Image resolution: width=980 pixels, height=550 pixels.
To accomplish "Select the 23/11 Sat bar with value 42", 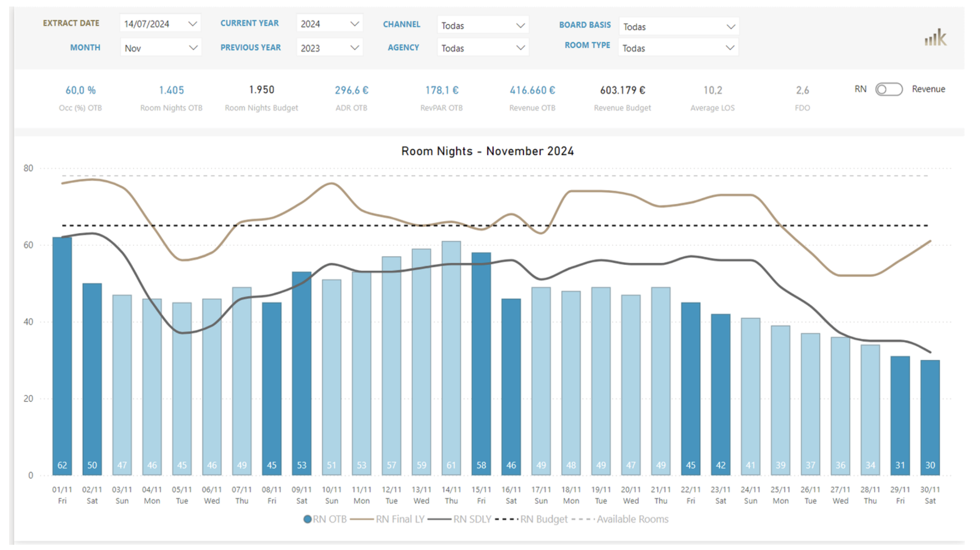I will (x=720, y=395).
